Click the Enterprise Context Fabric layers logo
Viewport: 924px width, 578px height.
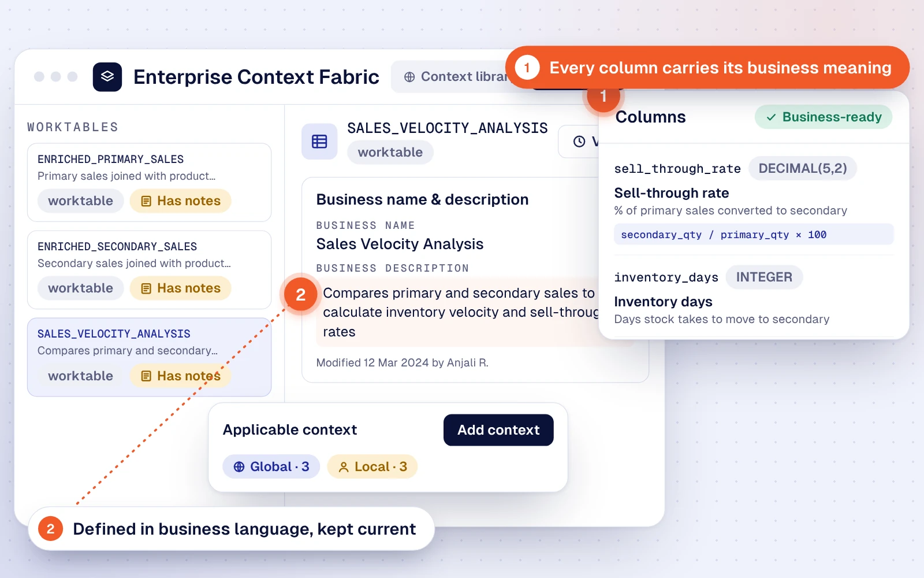107,77
